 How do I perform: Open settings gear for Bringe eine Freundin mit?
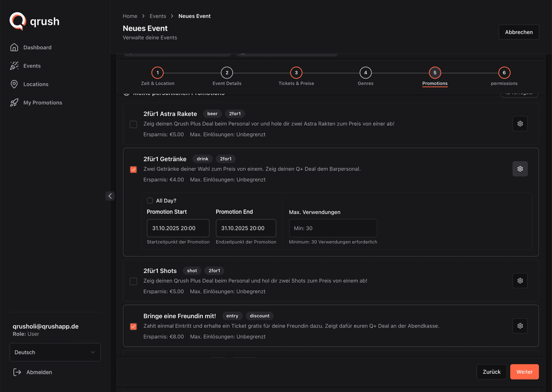coord(520,326)
